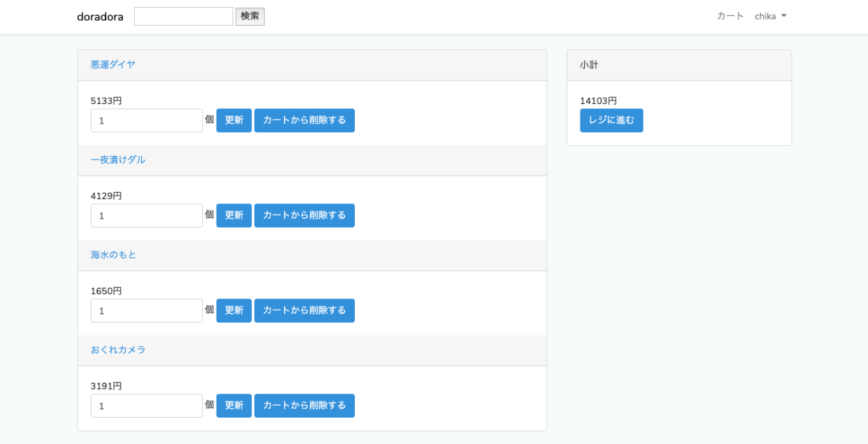Remove 海水のもと from the cart
The image size is (868, 444).
304,311
